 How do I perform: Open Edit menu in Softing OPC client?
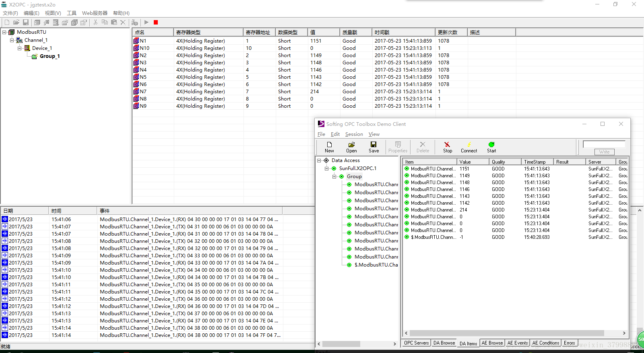[x=335, y=134]
